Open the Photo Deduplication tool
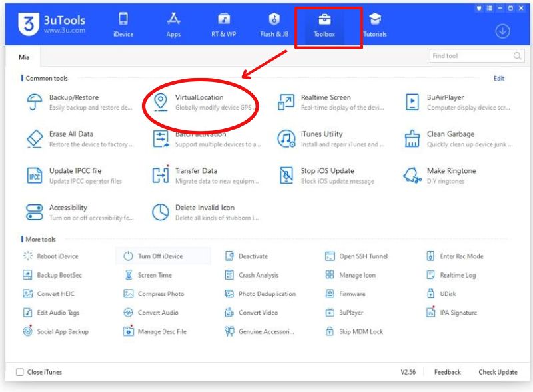The image size is (533, 392). pyautogui.click(x=261, y=294)
